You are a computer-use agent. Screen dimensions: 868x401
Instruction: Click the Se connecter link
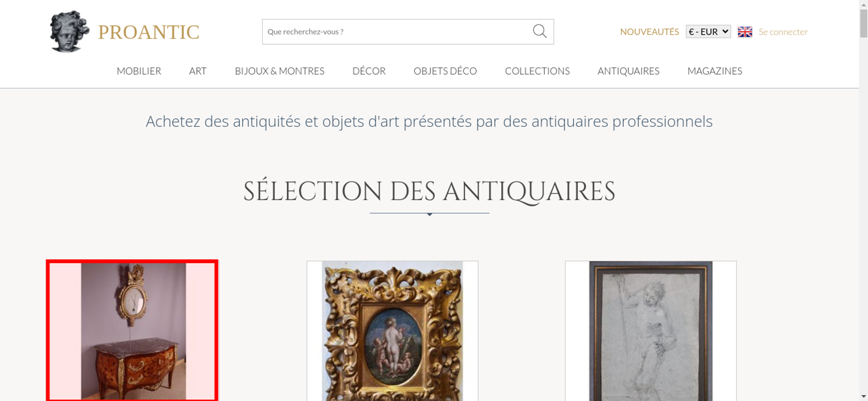pyautogui.click(x=783, y=32)
